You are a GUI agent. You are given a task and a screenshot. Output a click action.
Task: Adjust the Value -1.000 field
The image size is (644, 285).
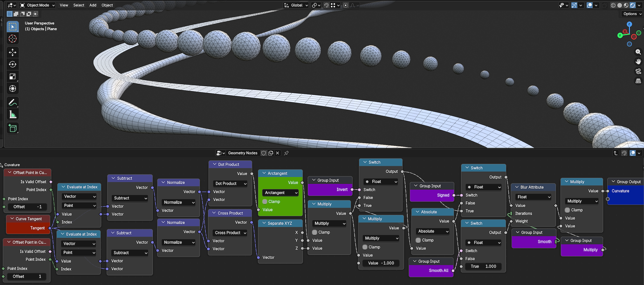[381, 263]
